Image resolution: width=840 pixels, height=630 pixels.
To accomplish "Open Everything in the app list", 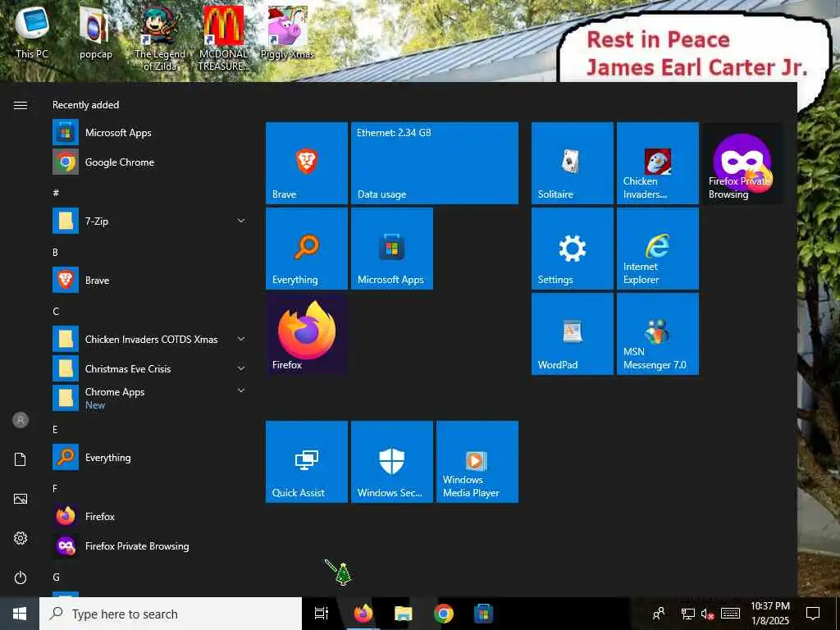I will coord(150,458).
